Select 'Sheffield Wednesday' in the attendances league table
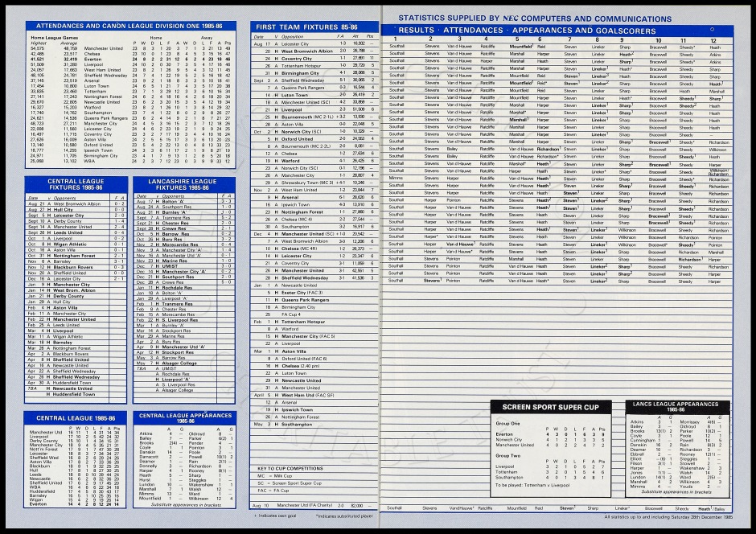The image size is (756, 534). (105, 75)
